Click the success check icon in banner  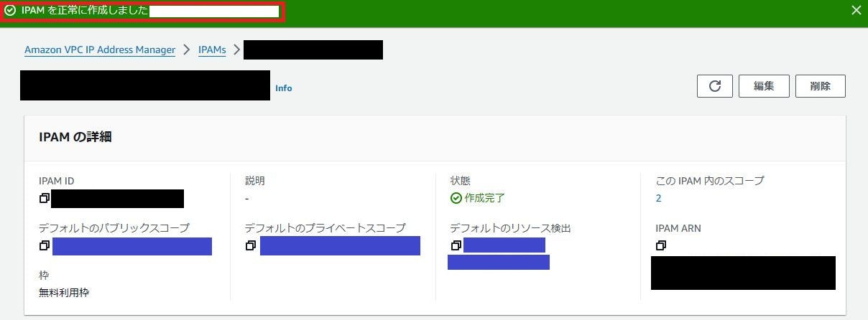click(x=10, y=11)
